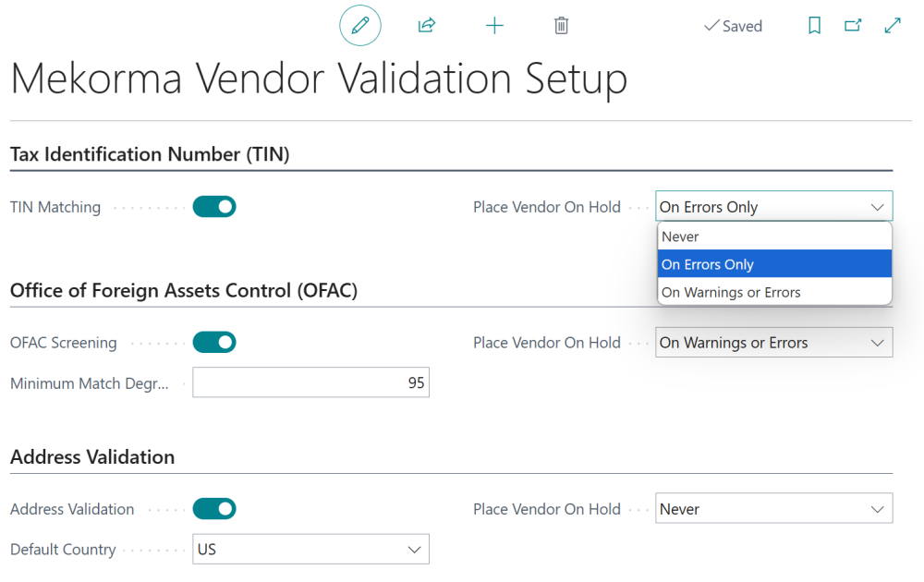
Task: Click the Saved checkmark indicator
Action: click(733, 26)
